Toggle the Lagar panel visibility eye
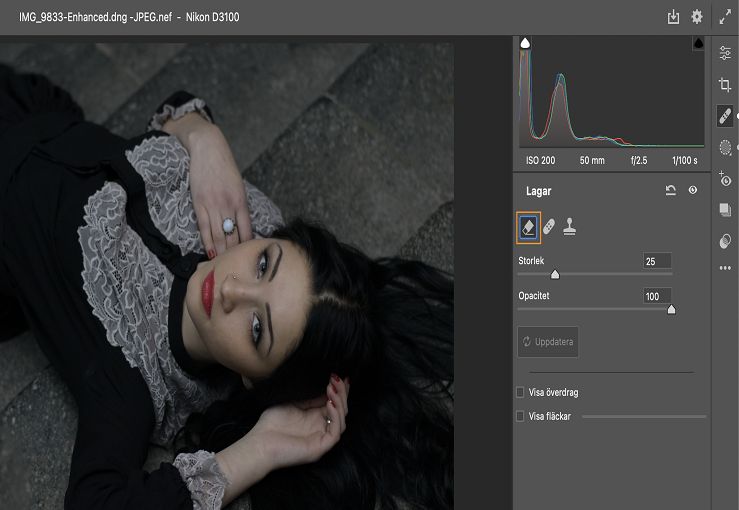Screen dimensions: 739x510 point(692,190)
